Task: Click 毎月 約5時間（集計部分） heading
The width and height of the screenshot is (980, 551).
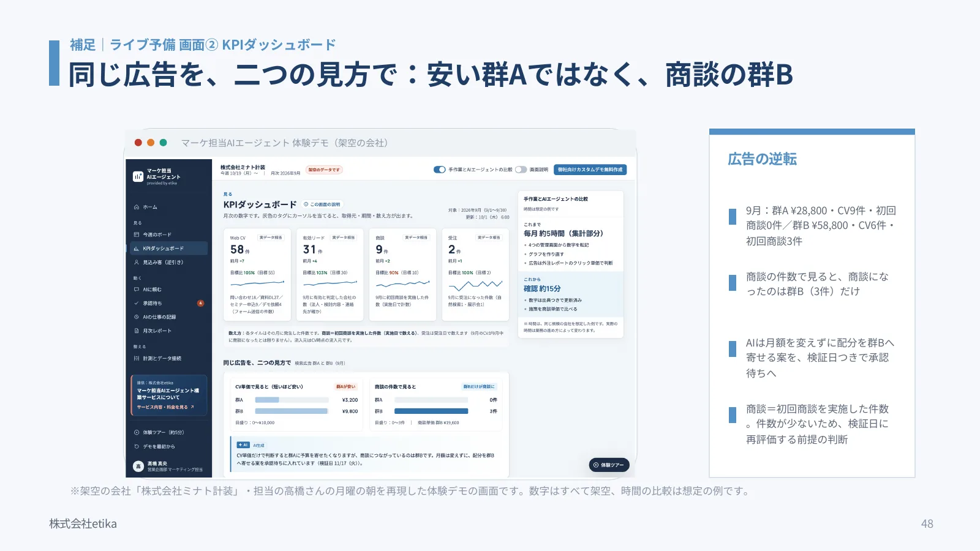Action: [x=563, y=233]
